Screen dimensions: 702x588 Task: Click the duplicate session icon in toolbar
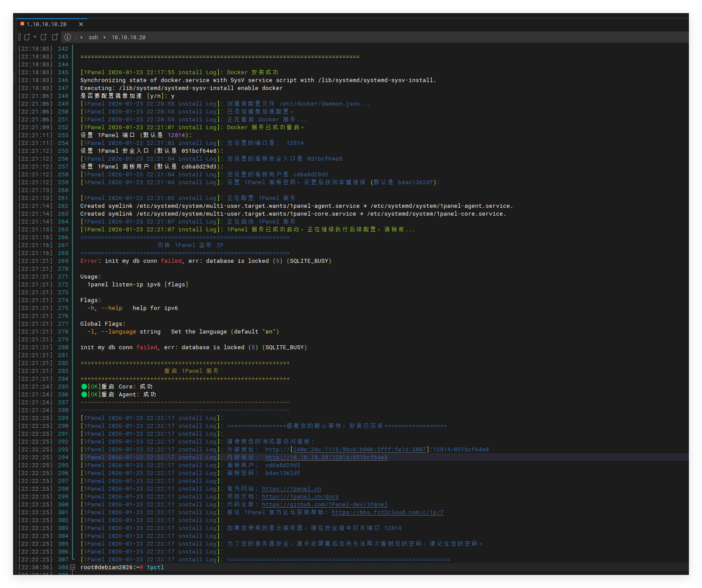click(x=55, y=37)
